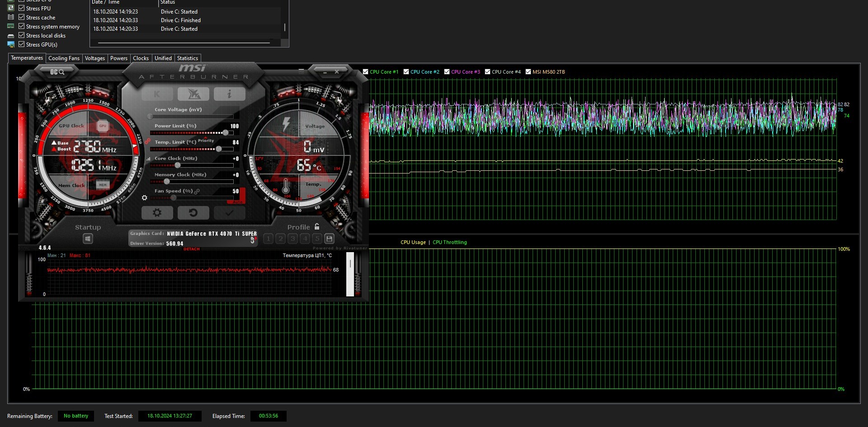Click the MEM chip icon on the clock gauge

(x=103, y=184)
